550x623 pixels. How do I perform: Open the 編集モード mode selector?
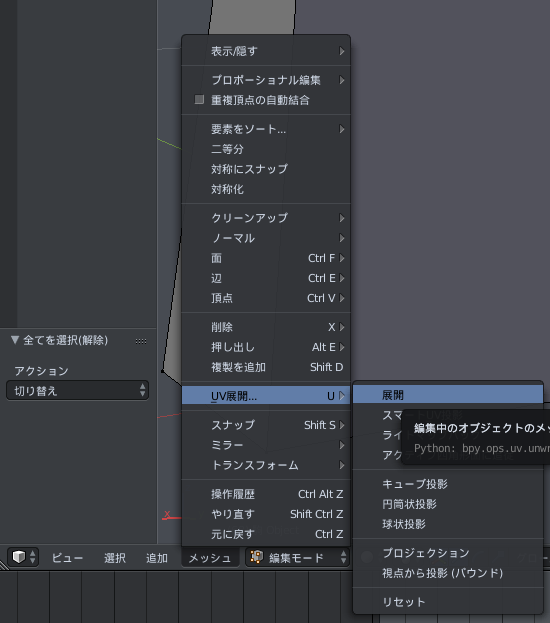[x=297, y=557]
